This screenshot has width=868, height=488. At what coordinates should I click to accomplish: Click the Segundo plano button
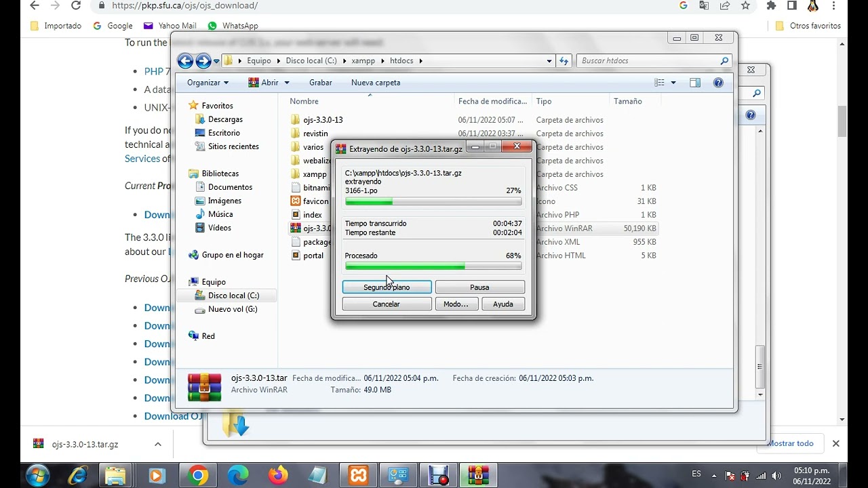pos(387,287)
